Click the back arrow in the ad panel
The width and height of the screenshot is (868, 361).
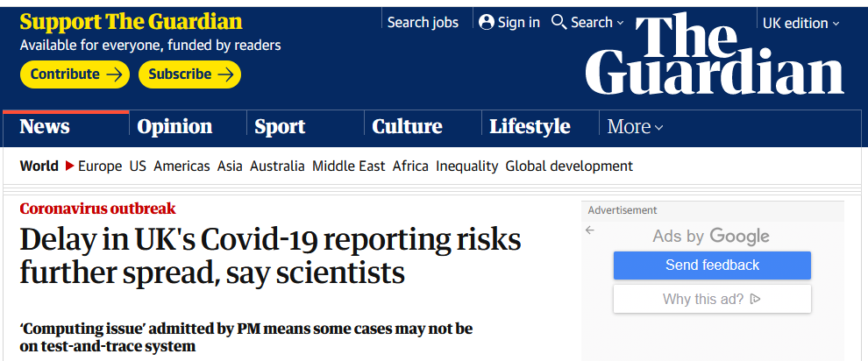point(590,230)
